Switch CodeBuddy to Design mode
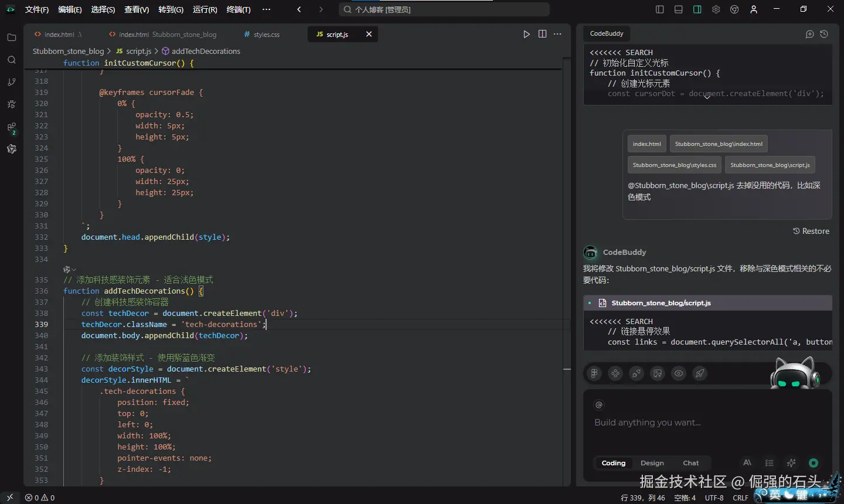Viewport: 844px width, 504px height. coord(652,463)
